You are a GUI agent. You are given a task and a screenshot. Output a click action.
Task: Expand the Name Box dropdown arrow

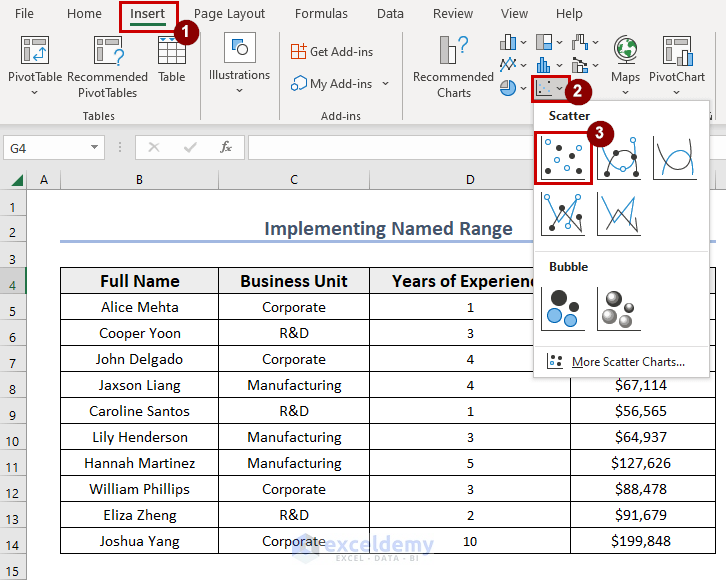[94, 147]
